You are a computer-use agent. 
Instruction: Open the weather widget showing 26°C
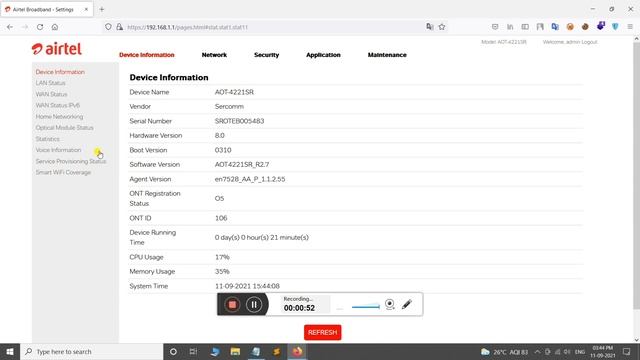click(x=504, y=351)
